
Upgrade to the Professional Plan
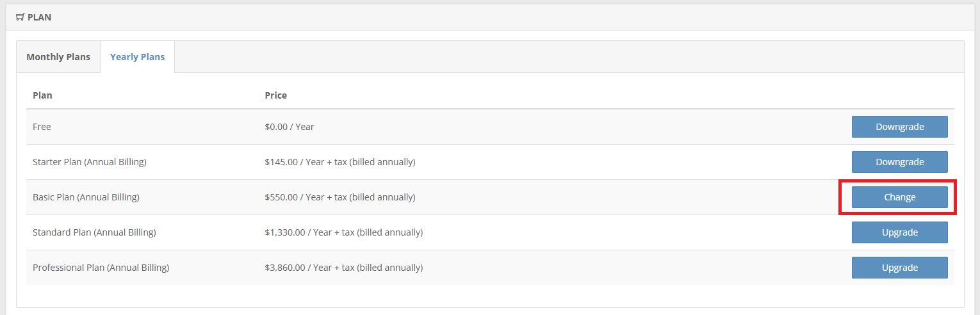[x=899, y=268]
